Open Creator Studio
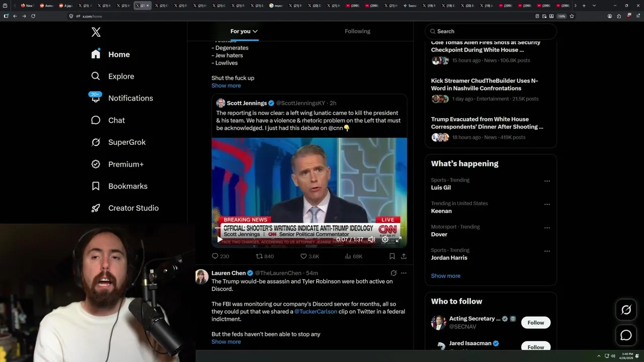Image resolution: width=644 pixels, height=362 pixels. [125, 208]
